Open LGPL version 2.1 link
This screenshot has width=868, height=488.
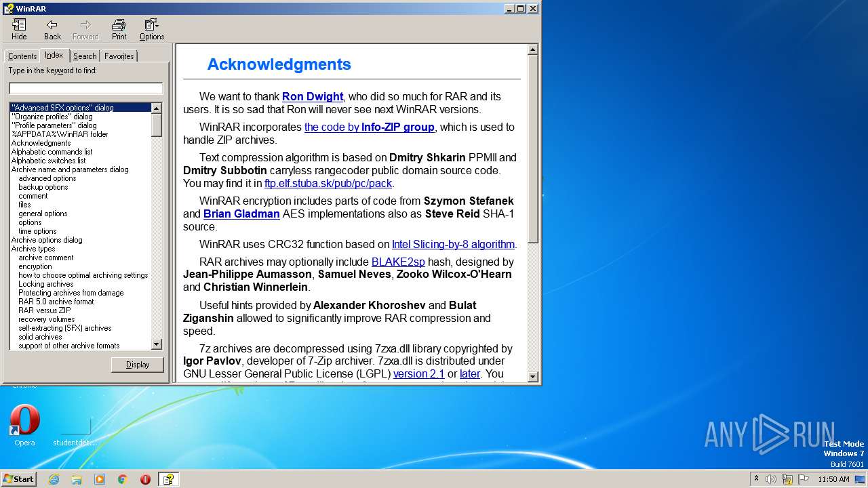(419, 373)
